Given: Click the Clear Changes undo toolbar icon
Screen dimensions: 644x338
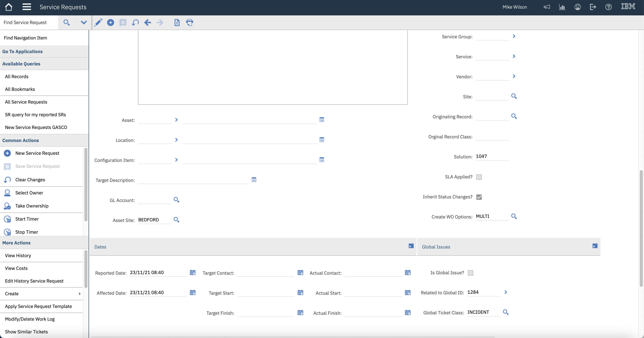Looking at the screenshot, I should [135, 23].
